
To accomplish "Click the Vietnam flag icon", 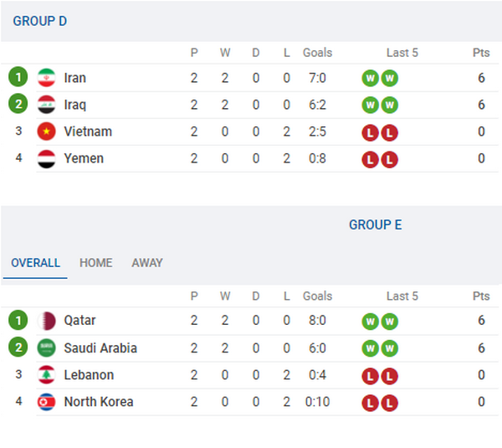I will pos(46,131).
